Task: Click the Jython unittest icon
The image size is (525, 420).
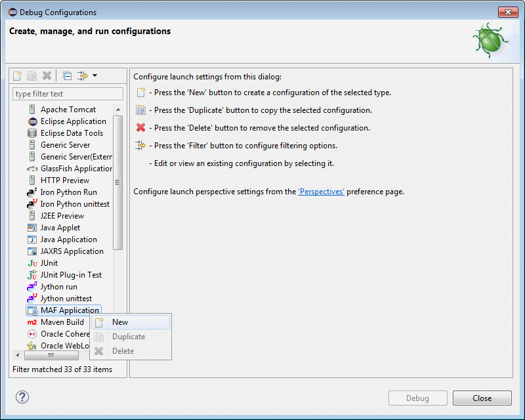Action: point(31,299)
